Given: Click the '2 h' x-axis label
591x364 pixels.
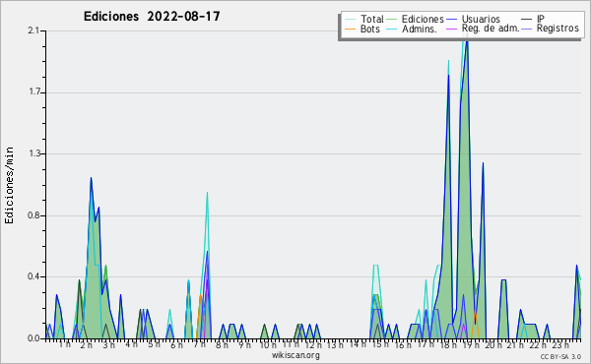Looking at the screenshot, I should tap(87, 344).
